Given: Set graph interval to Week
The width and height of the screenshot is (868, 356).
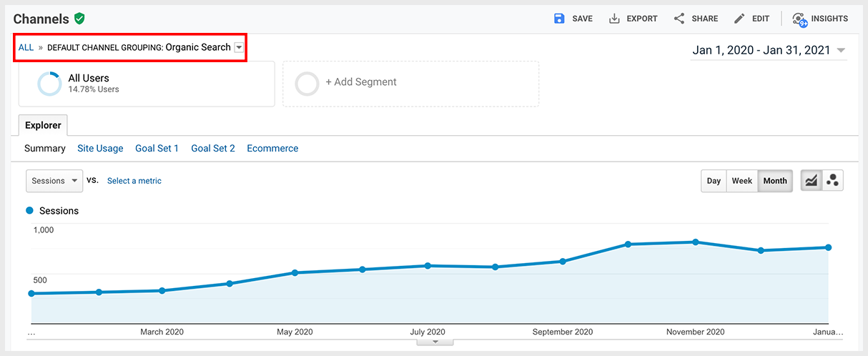Looking at the screenshot, I should (x=741, y=181).
